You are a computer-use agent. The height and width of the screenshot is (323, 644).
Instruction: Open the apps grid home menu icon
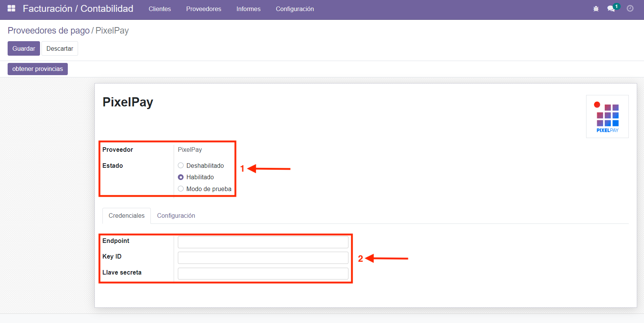pyautogui.click(x=11, y=8)
